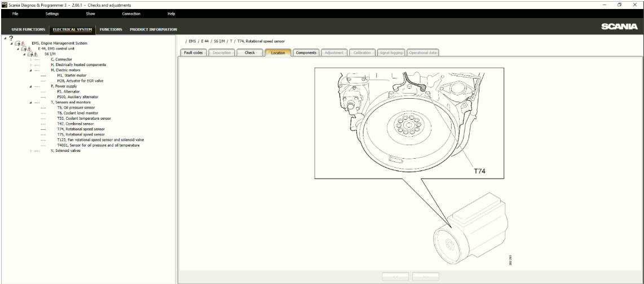The width and height of the screenshot is (644, 284).
Task: Open the PRODUCT INFORMATION section
Action: click(153, 29)
